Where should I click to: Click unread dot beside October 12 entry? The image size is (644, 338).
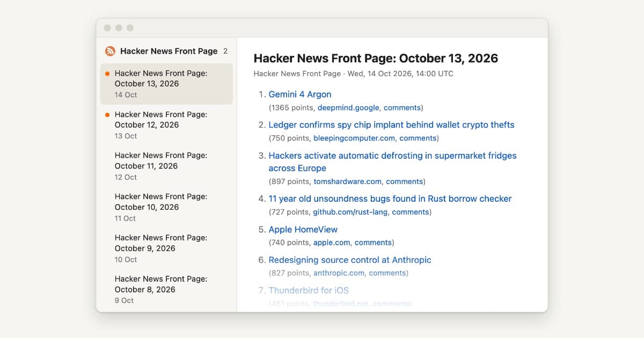(107, 115)
